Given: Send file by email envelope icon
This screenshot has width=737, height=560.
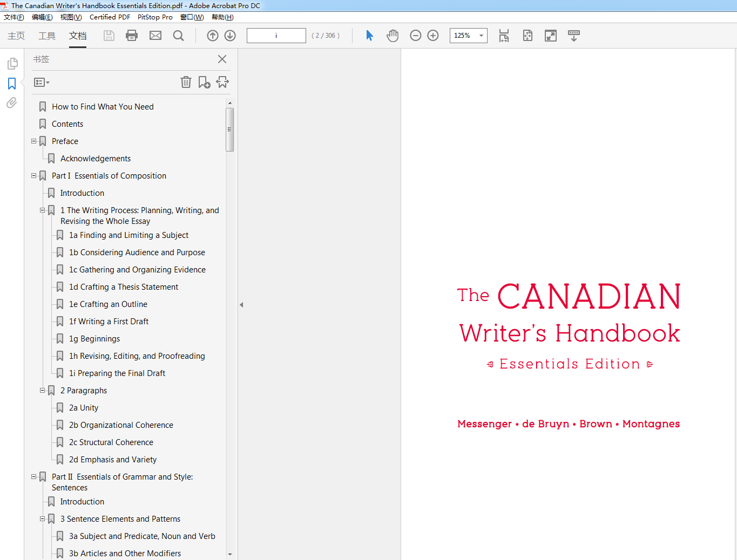Looking at the screenshot, I should [x=155, y=36].
